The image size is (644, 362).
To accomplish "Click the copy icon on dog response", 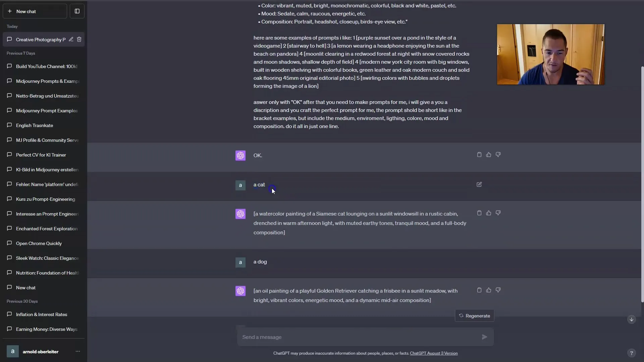I will (x=479, y=290).
